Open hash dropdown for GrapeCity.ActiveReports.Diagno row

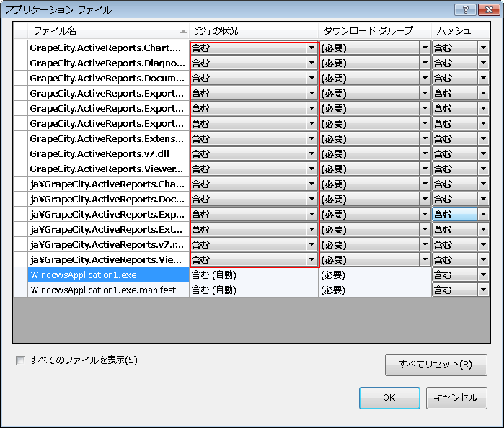pyautogui.click(x=483, y=63)
